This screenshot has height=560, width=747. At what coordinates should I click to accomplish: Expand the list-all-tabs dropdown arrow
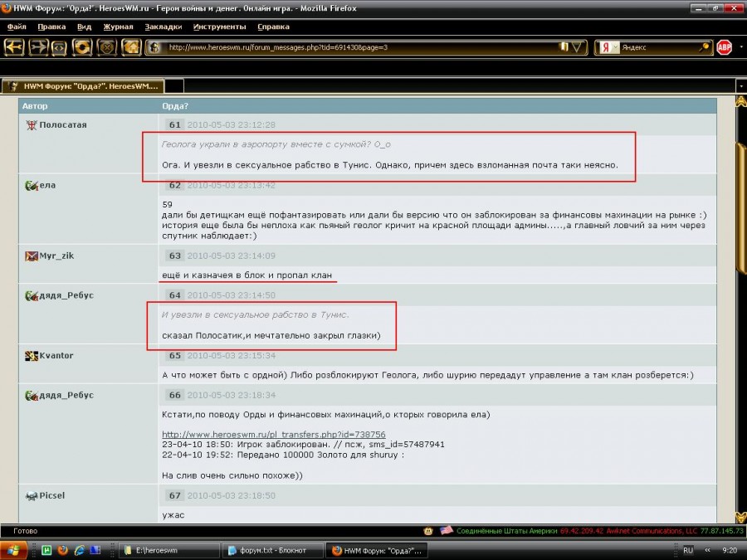(x=740, y=85)
